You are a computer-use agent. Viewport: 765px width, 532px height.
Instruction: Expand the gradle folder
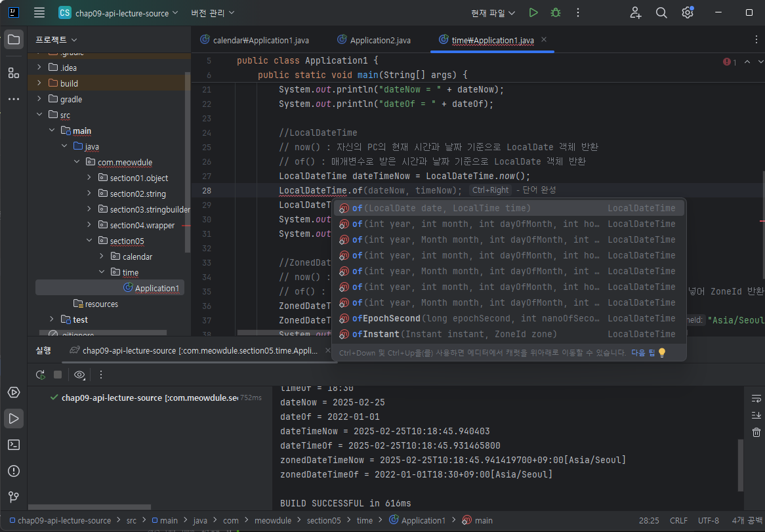coord(39,98)
